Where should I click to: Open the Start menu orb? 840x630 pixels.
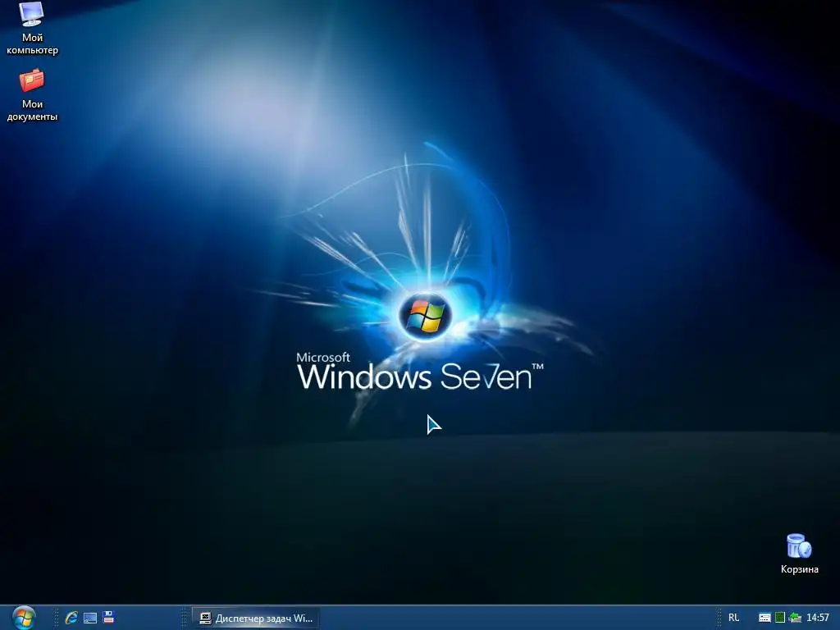[x=24, y=618]
